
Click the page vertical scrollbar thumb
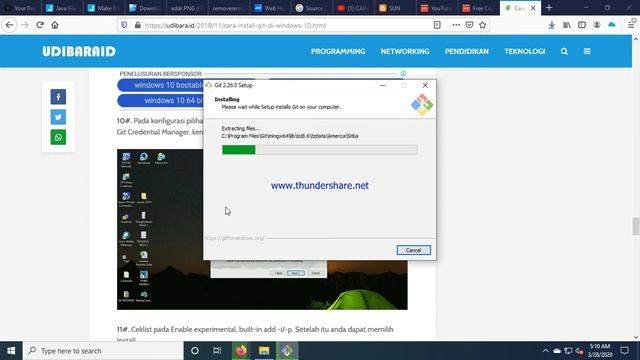(x=636, y=227)
